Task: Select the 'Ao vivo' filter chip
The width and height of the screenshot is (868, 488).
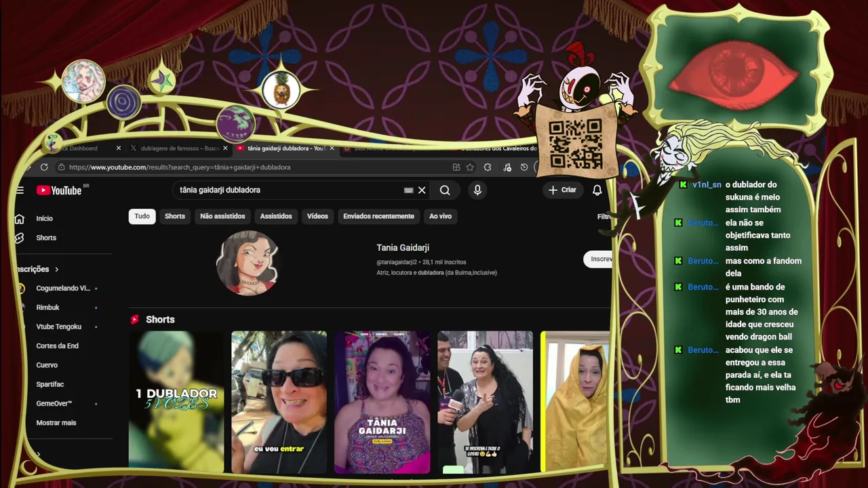Action: (440, 216)
